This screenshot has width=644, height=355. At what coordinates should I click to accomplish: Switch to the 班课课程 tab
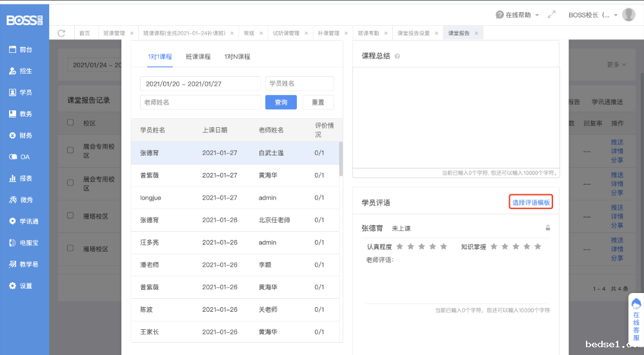[x=198, y=57]
